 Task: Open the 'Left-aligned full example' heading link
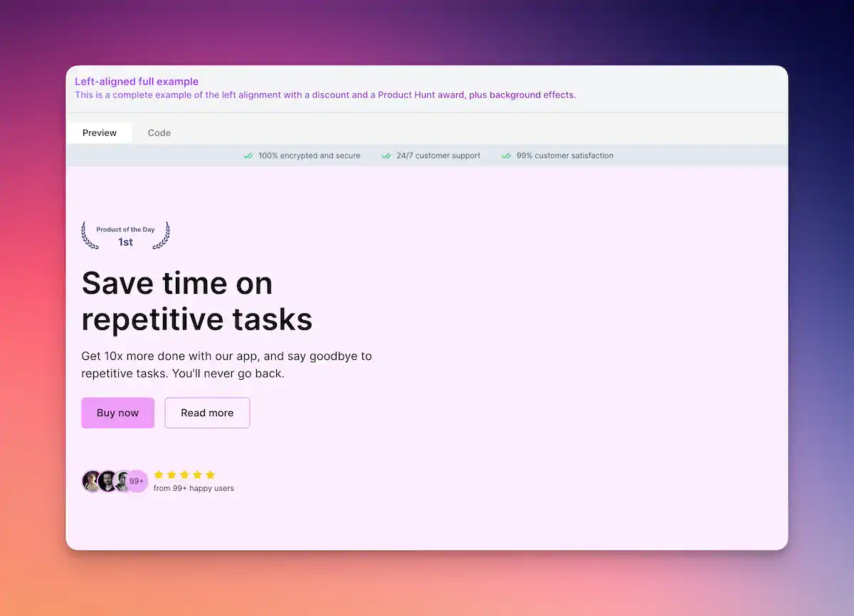point(137,81)
